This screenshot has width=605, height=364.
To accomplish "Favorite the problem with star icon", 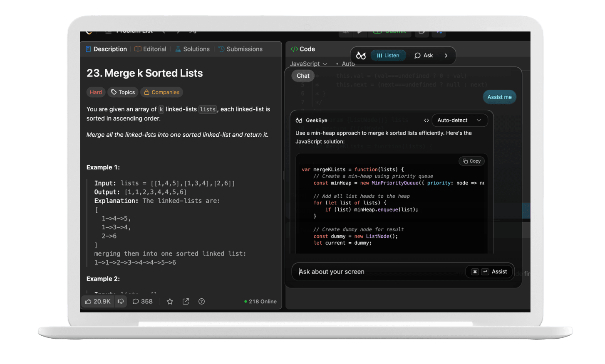I will [x=170, y=302].
